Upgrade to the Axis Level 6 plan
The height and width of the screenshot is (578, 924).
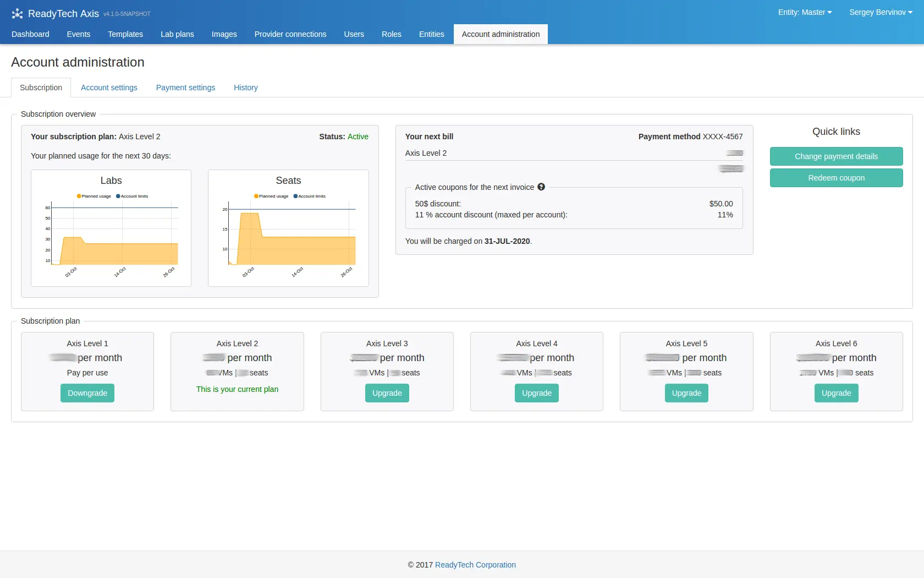click(x=835, y=393)
